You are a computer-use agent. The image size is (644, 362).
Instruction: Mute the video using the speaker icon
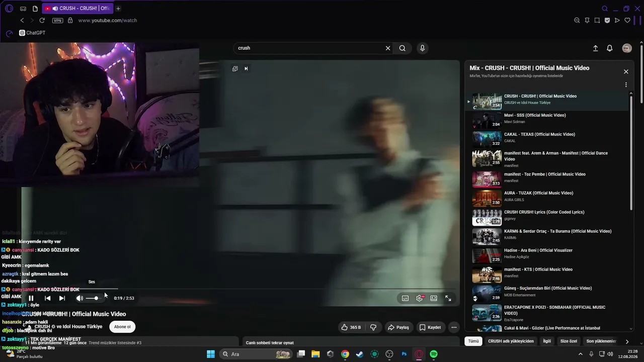pos(79,298)
